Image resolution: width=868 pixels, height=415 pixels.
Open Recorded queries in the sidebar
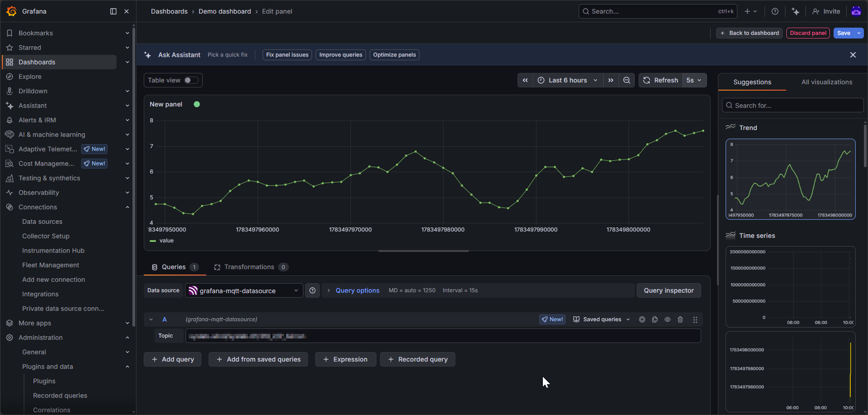60,396
